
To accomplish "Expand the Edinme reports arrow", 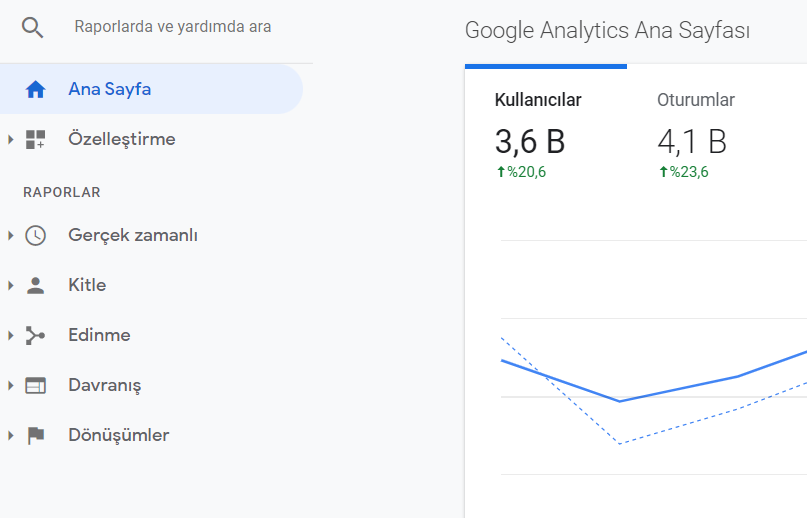I will tap(10, 335).
